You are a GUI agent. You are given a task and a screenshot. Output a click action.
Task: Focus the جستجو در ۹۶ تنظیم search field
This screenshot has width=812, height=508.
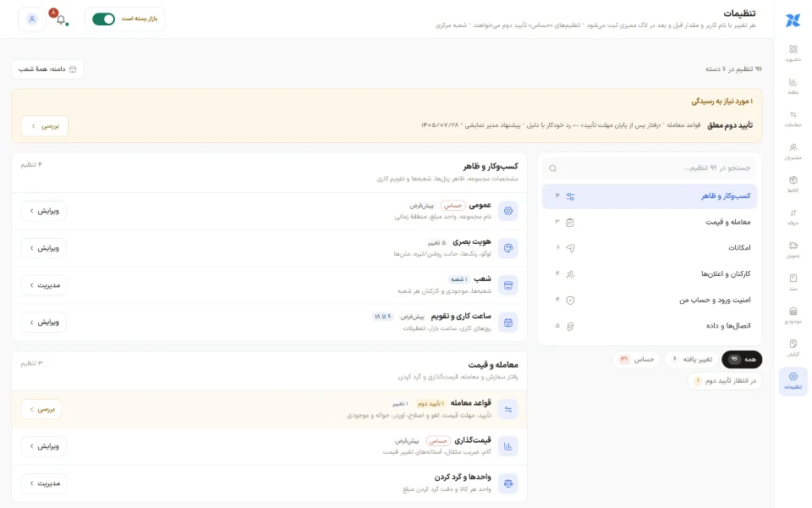coord(650,168)
